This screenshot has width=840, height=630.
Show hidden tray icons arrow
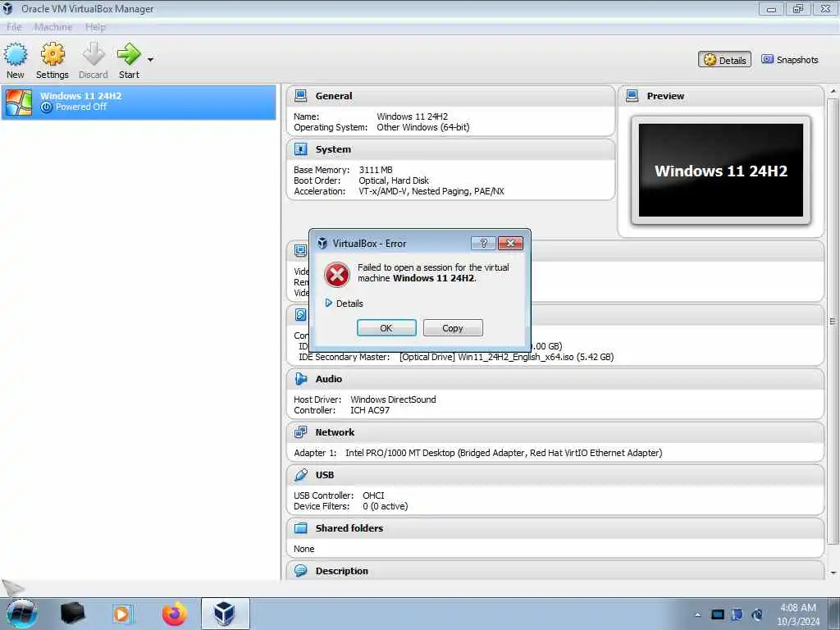pyautogui.click(x=697, y=614)
